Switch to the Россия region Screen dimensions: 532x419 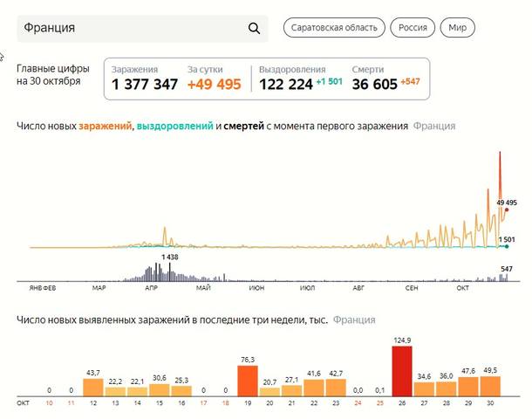click(413, 28)
